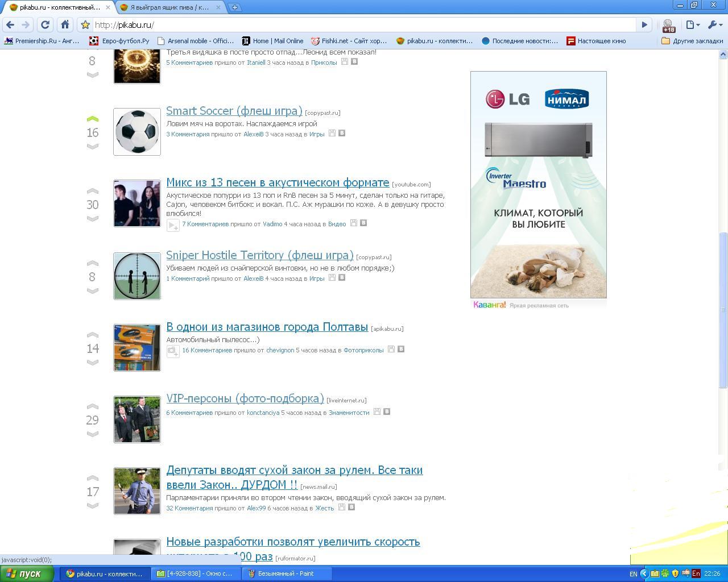Image resolution: width=728 pixels, height=582 pixels.
Task: Click save icon on Smart Soccer post
Action: click(332, 134)
